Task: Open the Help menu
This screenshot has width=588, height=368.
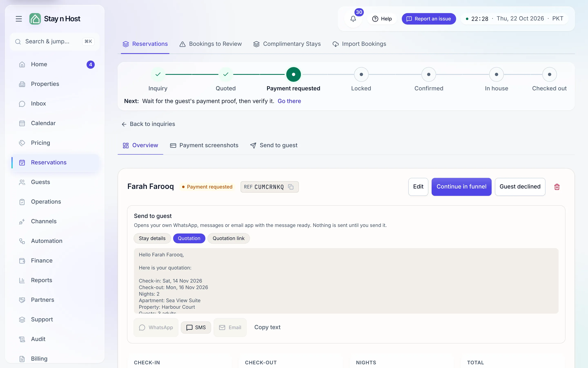Action: (382, 19)
